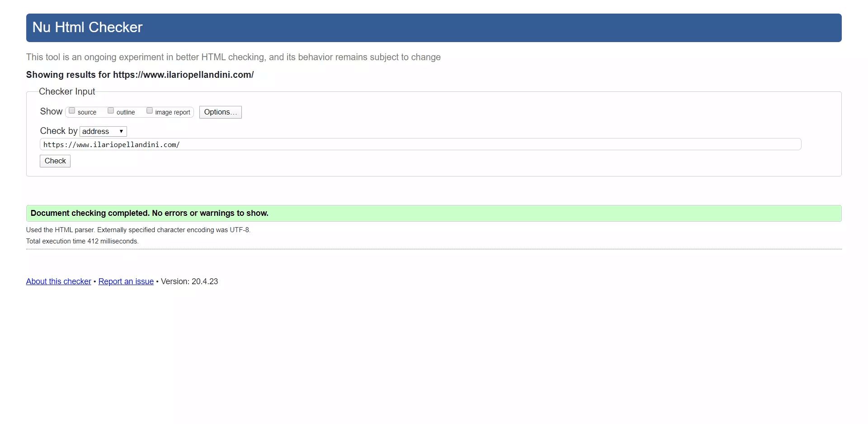The height and width of the screenshot is (424, 868).
Task: Click the Total execution time line
Action: (x=82, y=241)
